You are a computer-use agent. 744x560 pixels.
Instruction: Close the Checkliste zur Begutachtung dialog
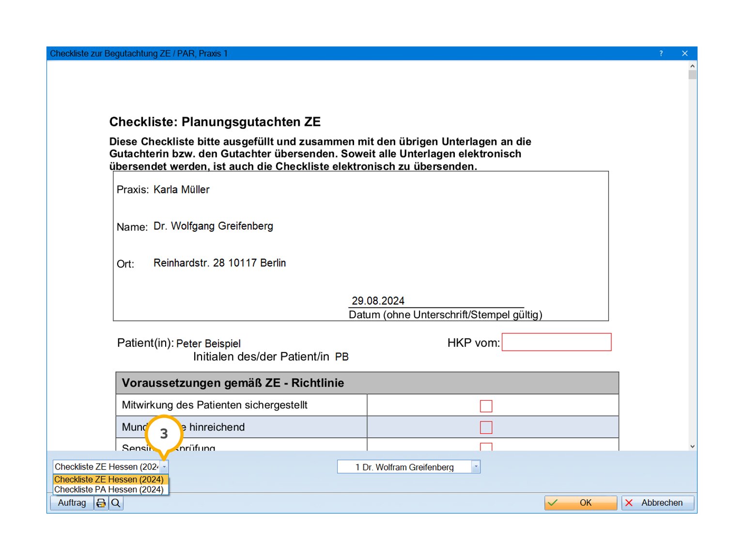tap(684, 53)
